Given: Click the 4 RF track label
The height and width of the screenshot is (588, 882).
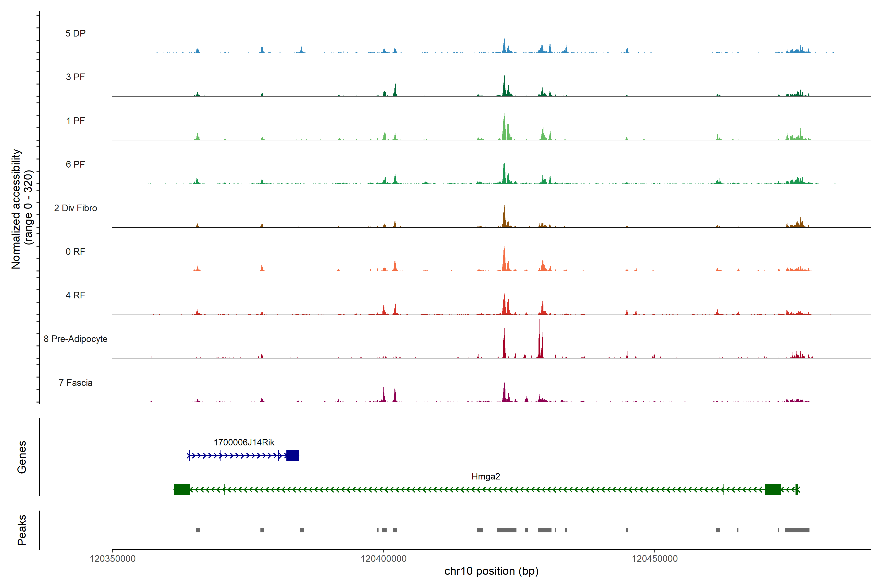Looking at the screenshot, I should (75, 295).
